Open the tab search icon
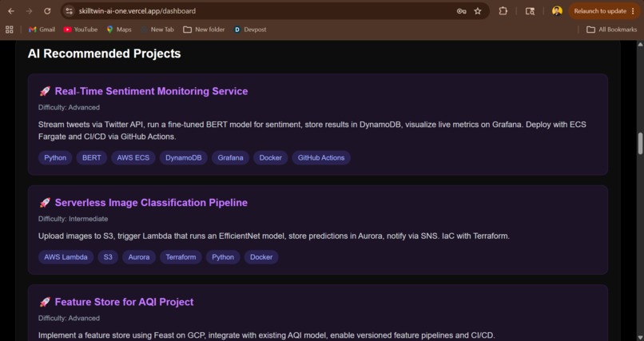The width and height of the screenshot is (644, 341). point(531,11)
